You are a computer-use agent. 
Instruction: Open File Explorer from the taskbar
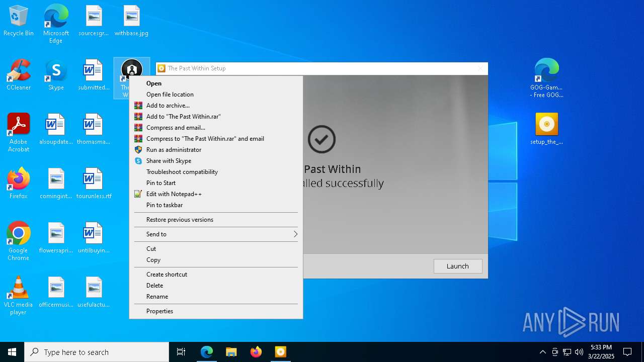tap(231, 352)
